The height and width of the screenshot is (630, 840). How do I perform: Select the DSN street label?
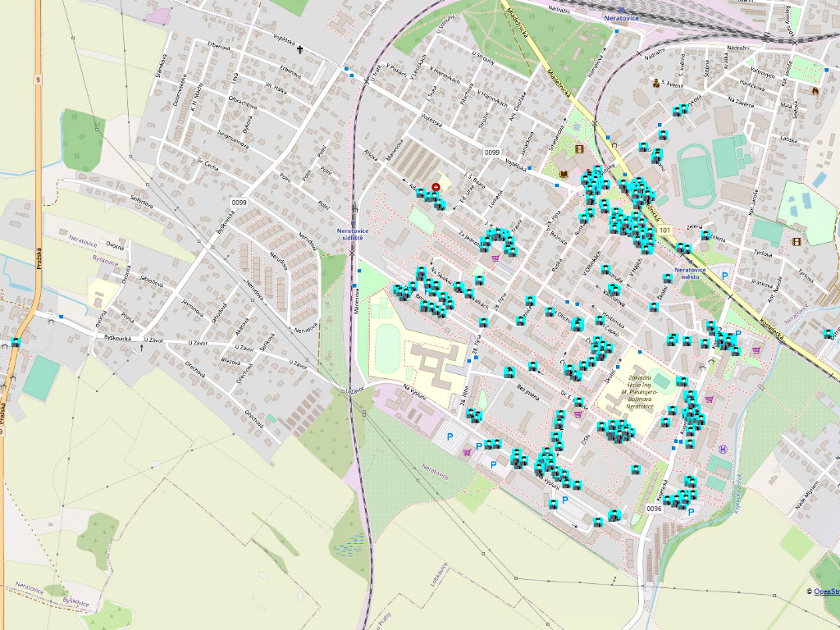586,440
